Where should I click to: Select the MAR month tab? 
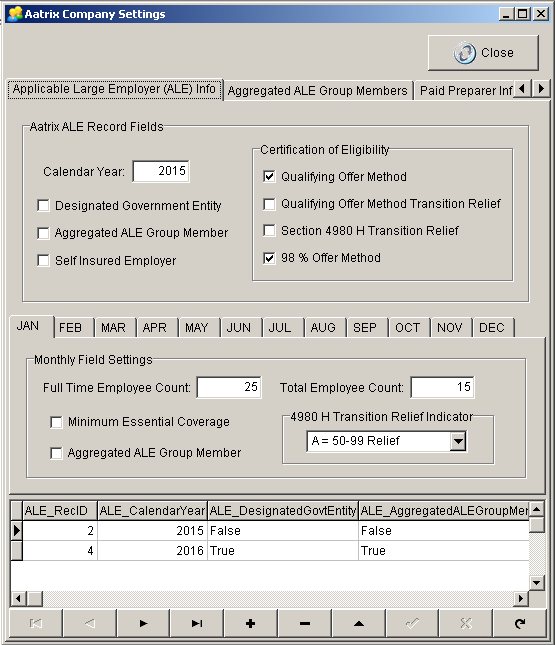113,328
